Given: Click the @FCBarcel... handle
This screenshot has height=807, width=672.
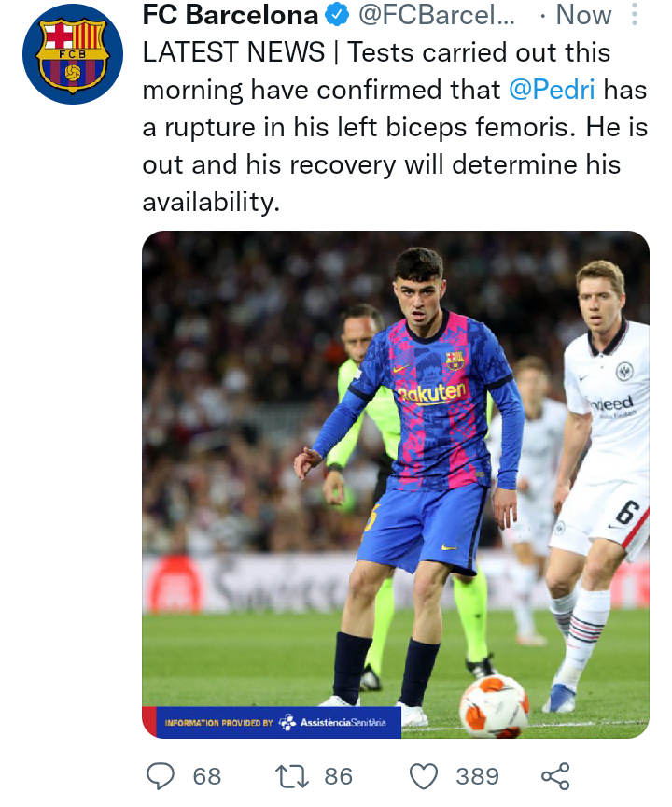Looking at the screenshot, I should 436,15.
